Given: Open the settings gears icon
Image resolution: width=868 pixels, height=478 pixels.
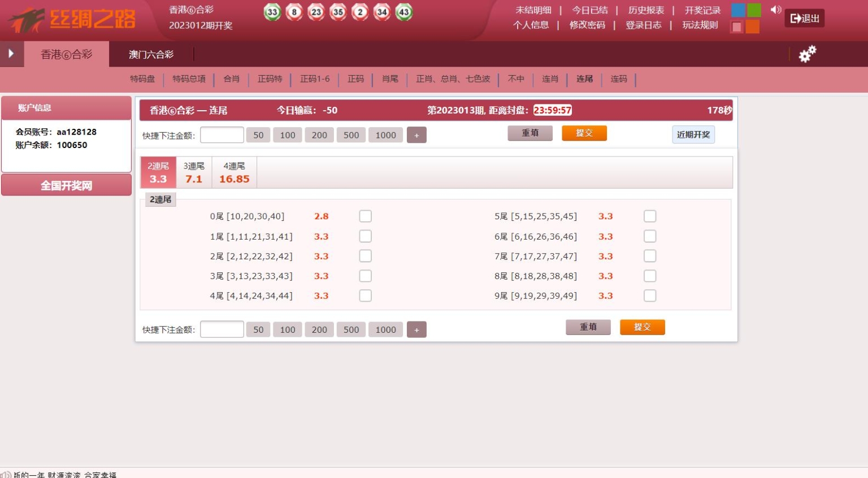Looking at the screenshot, I should pyautogui.click(x=807, y=54).
